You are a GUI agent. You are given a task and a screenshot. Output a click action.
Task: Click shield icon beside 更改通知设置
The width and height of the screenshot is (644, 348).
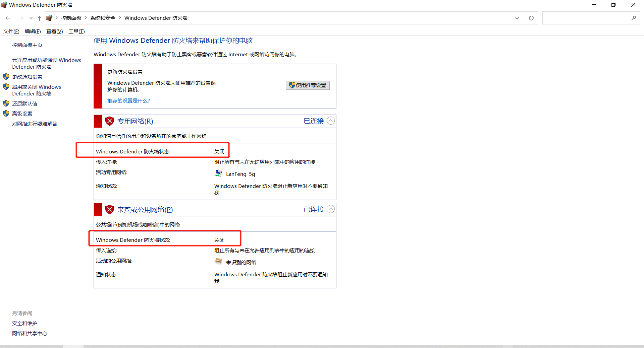click(6, 77)
